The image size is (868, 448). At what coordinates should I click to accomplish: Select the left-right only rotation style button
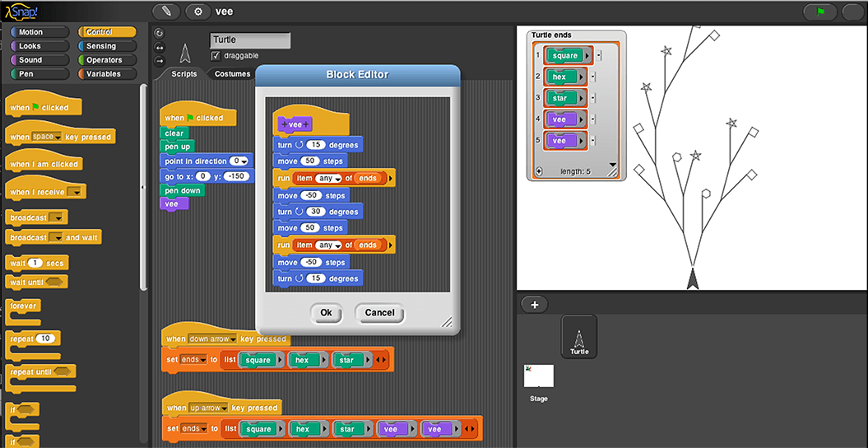[159, 47]
